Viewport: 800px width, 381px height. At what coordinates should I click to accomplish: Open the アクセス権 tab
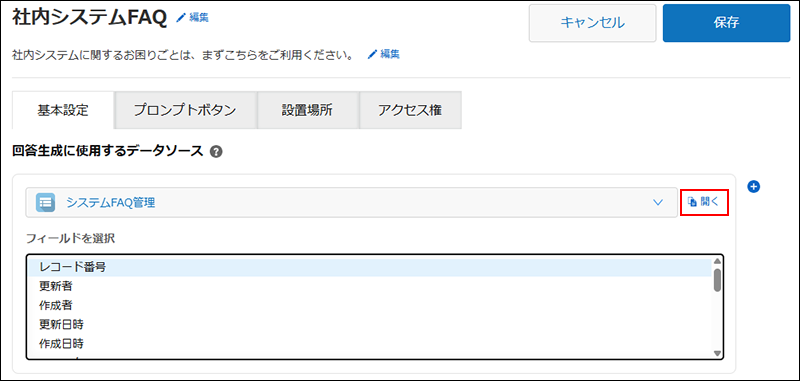pos(410,110)
